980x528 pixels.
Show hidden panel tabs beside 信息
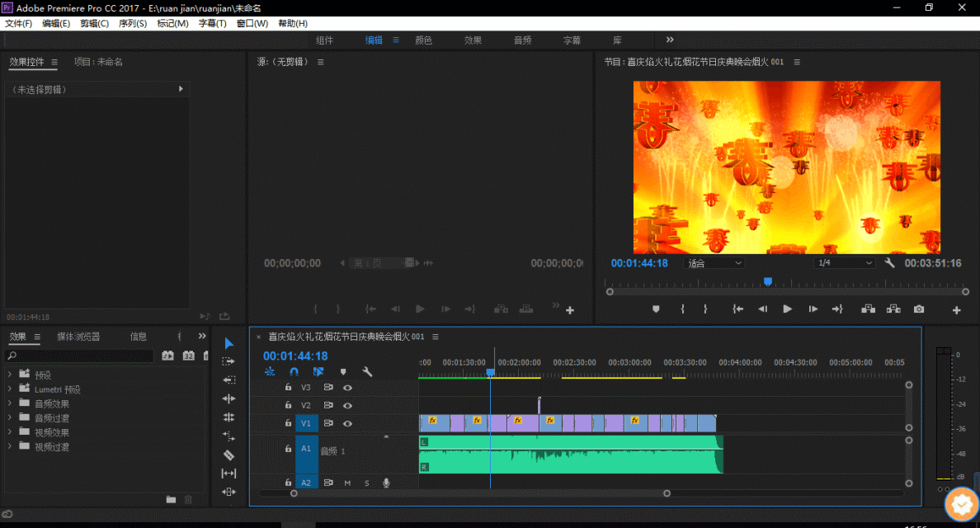click(202, 336)
